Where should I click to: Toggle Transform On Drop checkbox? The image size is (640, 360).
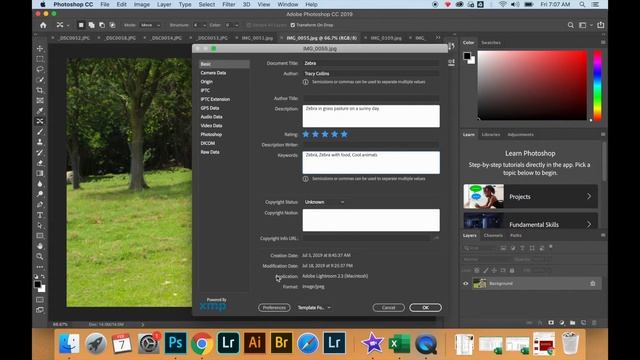coord(293,25)
